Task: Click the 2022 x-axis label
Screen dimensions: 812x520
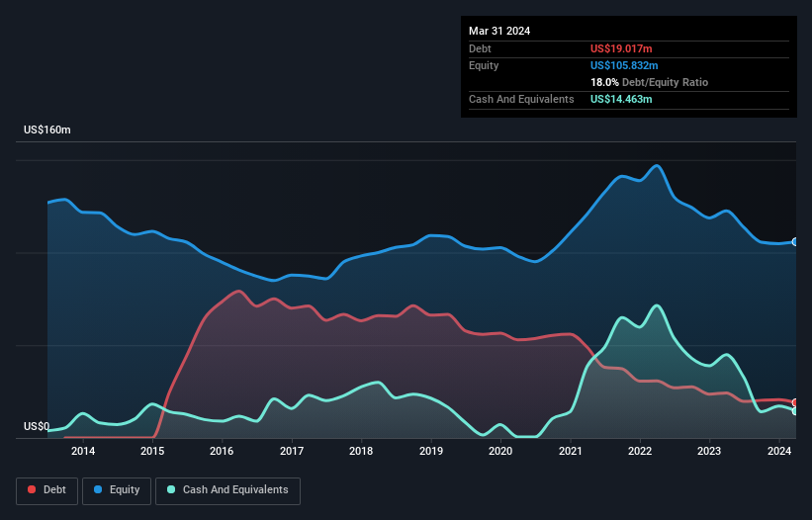Action: click(x=640, y=451)
